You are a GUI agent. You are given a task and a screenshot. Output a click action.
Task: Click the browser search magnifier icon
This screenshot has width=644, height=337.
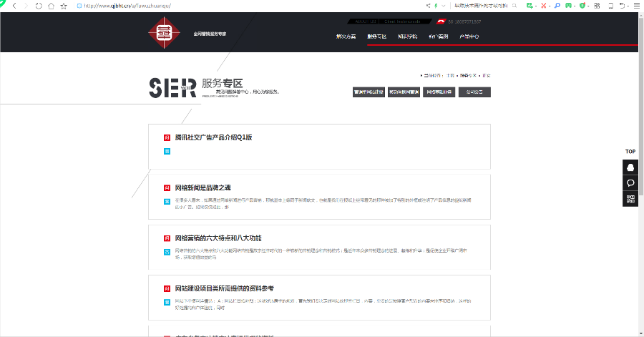pos(558,5)
